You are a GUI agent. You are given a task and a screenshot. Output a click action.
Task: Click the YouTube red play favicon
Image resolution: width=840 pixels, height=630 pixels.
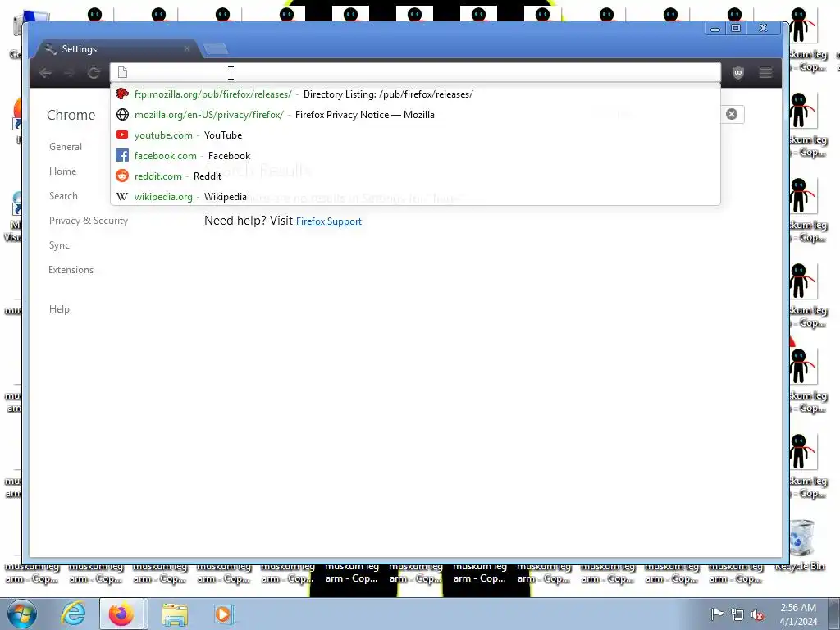click(122, 135)
